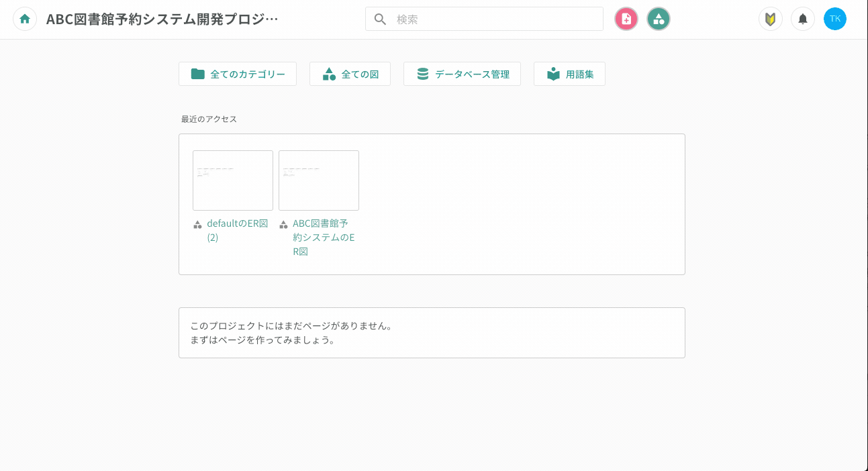This screenshot has height=471, width=868.
Task: Click the defaultのER図 (2) thumbnail preview
Action: coord(232,180)
